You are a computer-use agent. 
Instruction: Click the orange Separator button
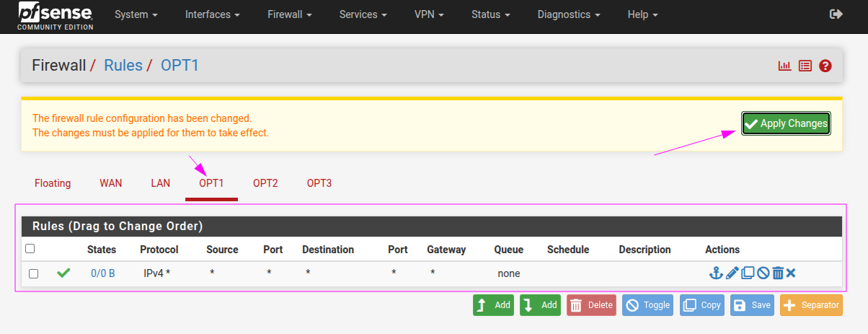[x=811, y=305]
